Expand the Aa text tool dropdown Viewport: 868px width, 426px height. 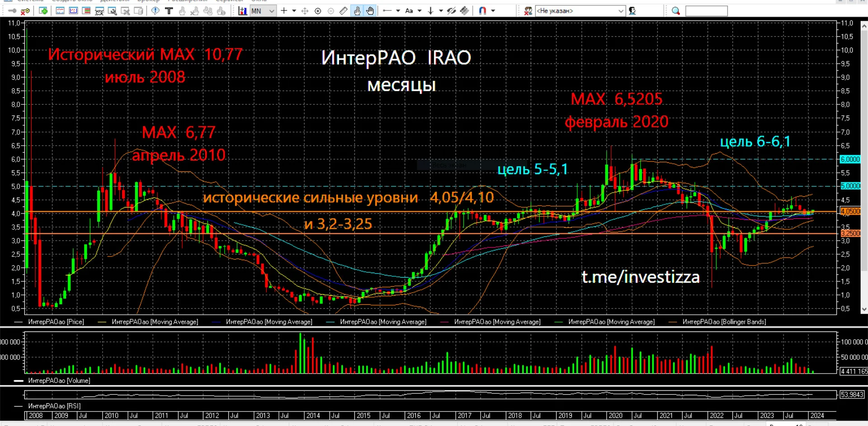tap(420, 11)
